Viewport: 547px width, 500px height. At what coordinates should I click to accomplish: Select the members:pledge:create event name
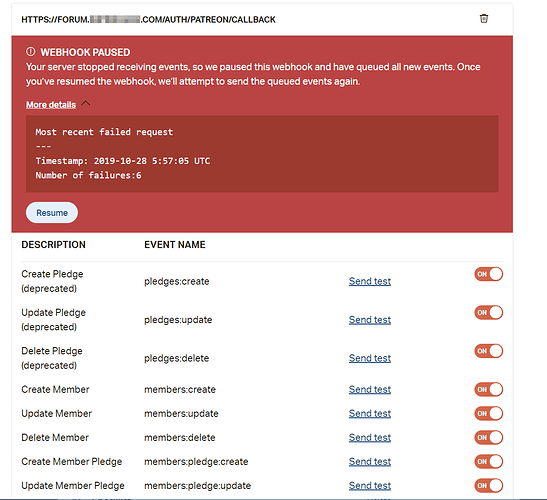click(196, 462)
